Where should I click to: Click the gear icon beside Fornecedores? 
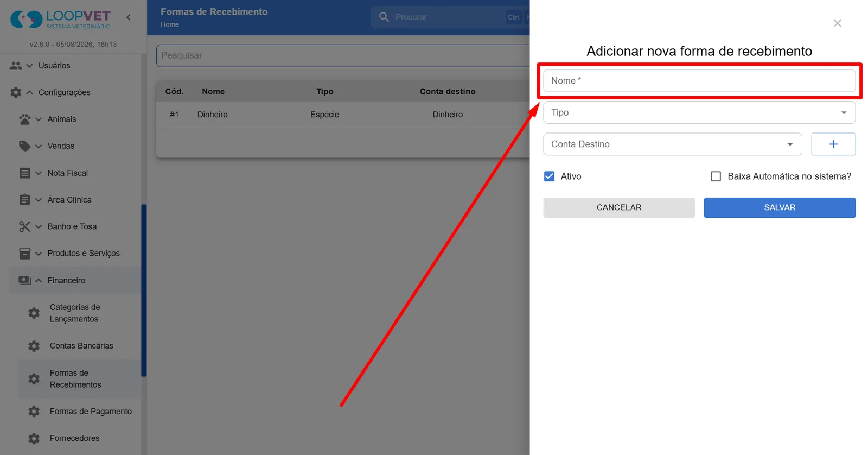point(34,438)
